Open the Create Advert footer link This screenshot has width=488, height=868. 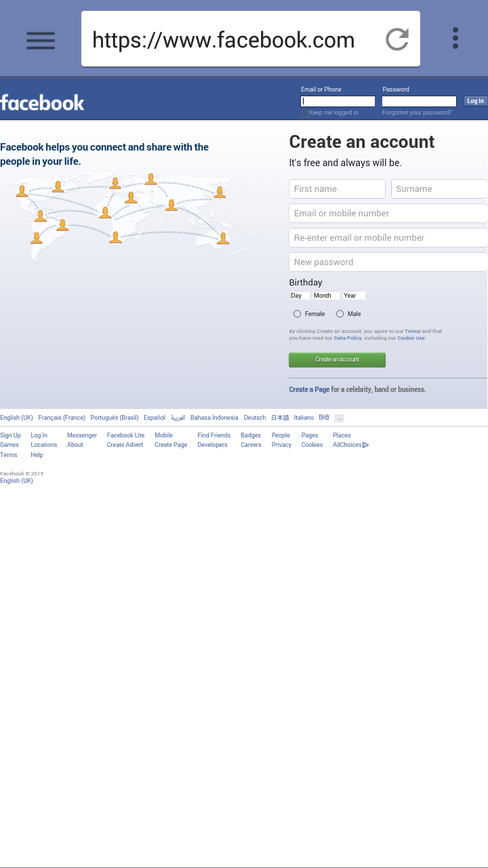125,445
